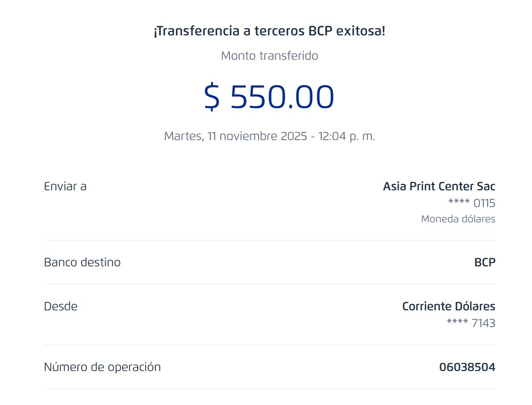The image size is (532, 405).
Task: Click destination account ending in 0115
Action: 472,203
